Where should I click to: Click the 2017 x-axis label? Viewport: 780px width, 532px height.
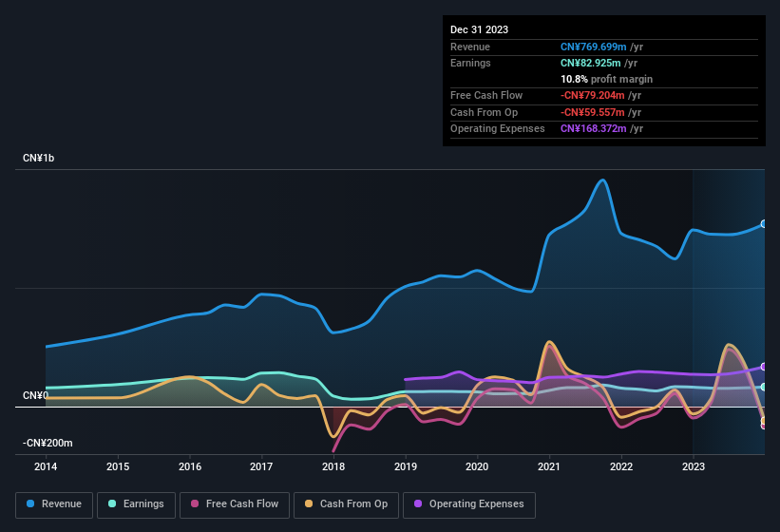coord(261,466)
